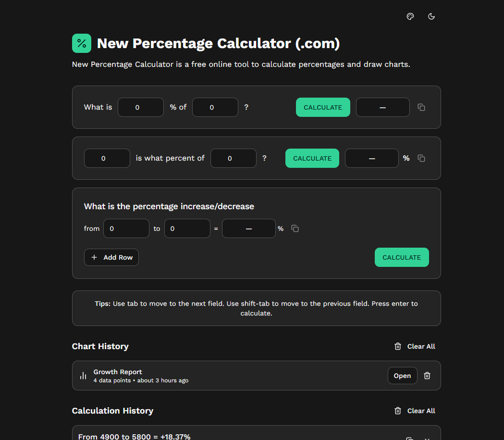This screenshot has width=504, height=440.
Task: Click Add Row in the increase/decrease calculator
Action: tap(111, 257)
